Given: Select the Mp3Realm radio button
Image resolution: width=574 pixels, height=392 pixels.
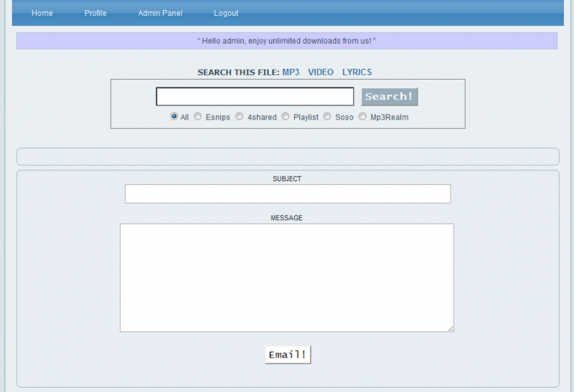Looking at the screenshot, I should click(362, 116).
